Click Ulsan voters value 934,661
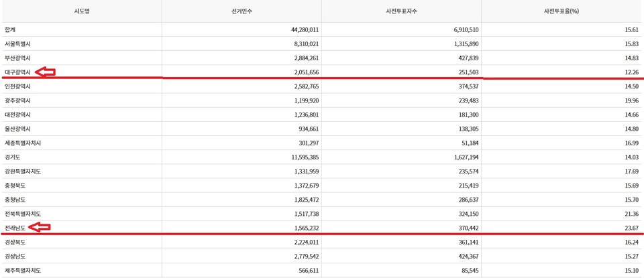Viewport: 644px width, 278px height. point(309,129)
